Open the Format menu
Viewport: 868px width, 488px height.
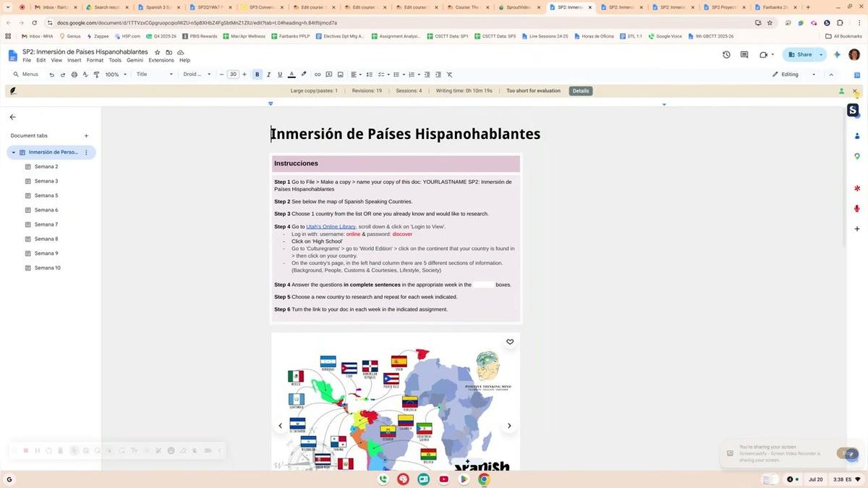coord(95,61)
